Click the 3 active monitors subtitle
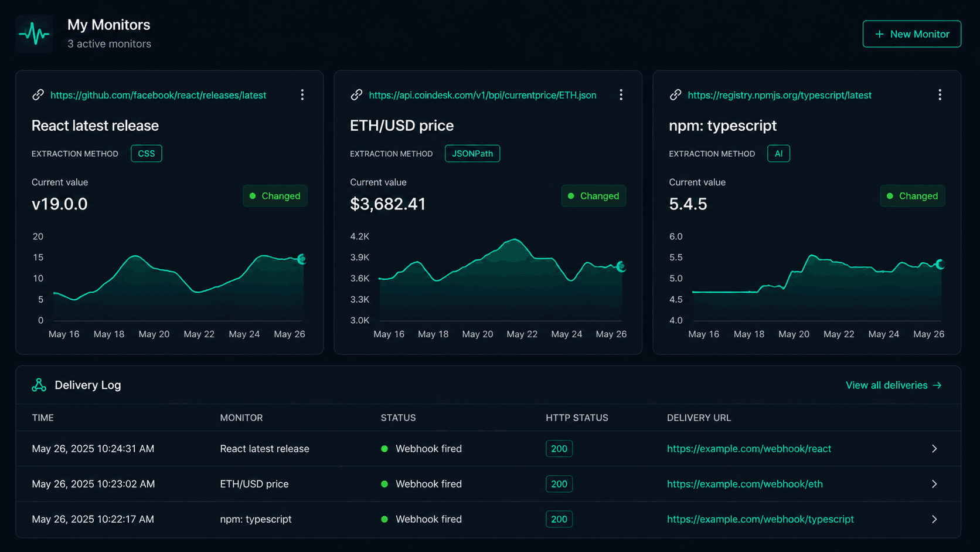The height and width of the screenshot is (552, 980). pyautogui.click(x=109, y=44)
